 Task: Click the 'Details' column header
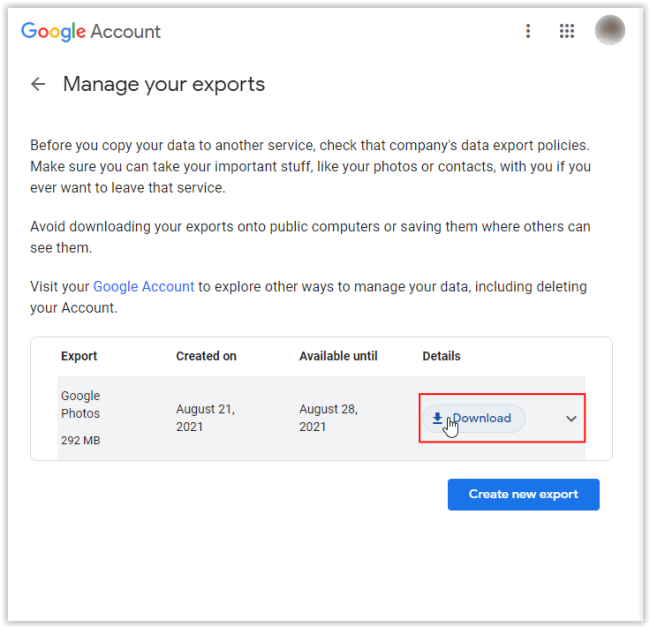click(x=441, y=356)
